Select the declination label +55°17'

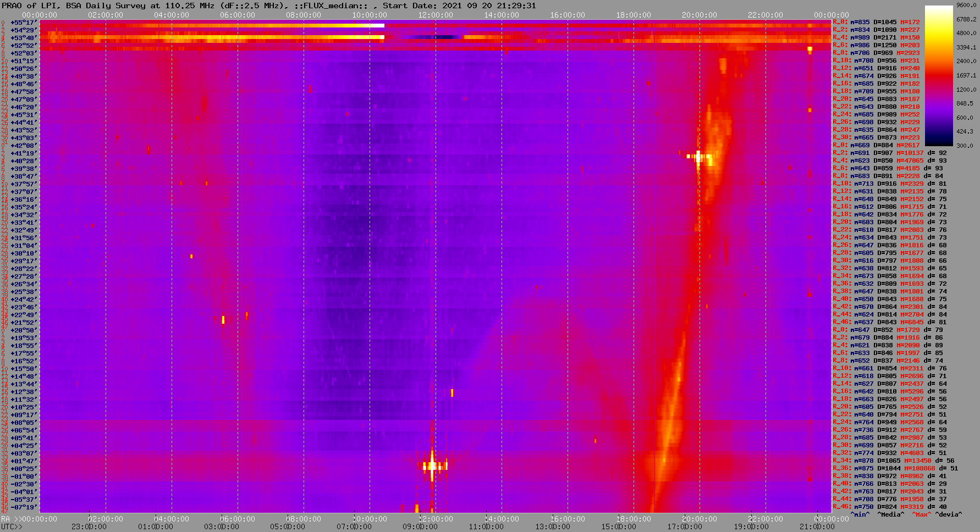click(23, 23)
